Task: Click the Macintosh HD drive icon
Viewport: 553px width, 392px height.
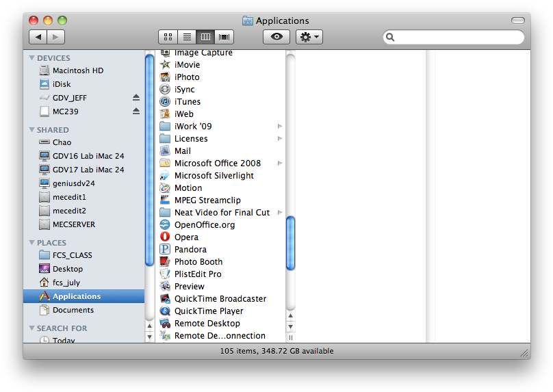Action: 44,70
